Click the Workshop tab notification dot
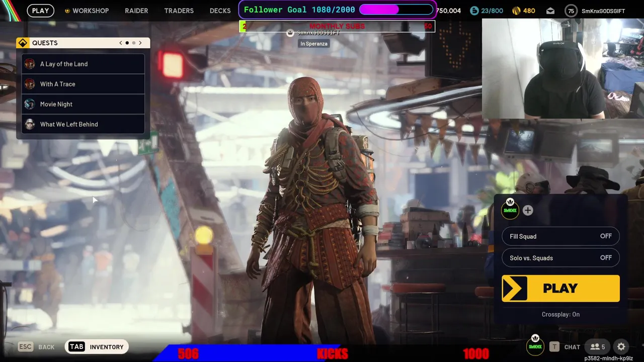 [67, 11]
